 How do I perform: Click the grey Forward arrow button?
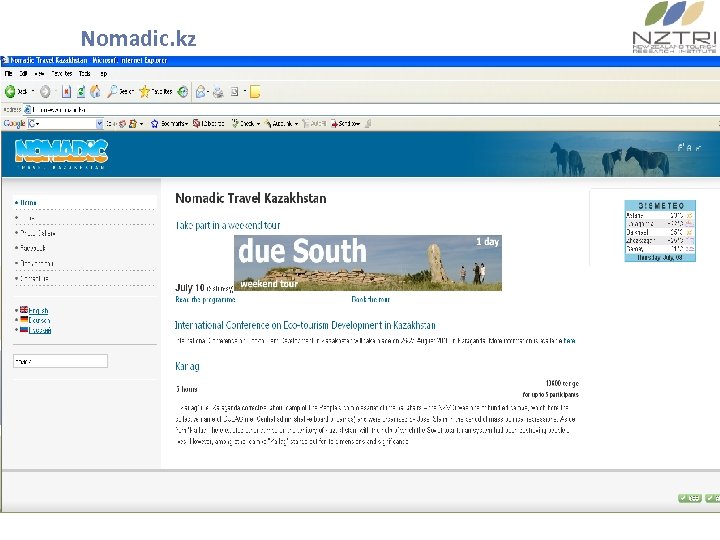pos(45,92)
